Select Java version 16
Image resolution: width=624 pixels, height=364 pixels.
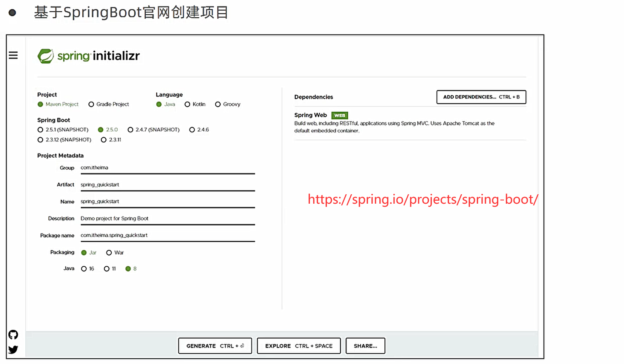(84, 269)
